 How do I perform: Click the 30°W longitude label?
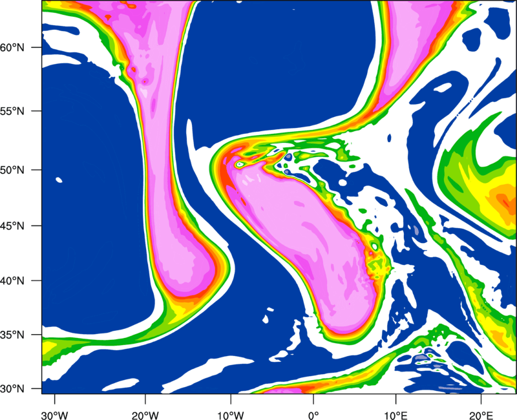point(55,415)
